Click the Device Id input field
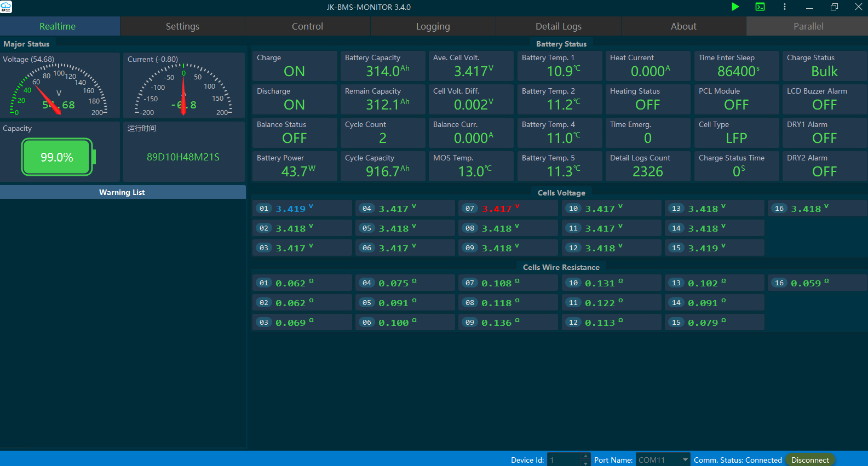This screenshot has width=868, height=466. [564, 460]
